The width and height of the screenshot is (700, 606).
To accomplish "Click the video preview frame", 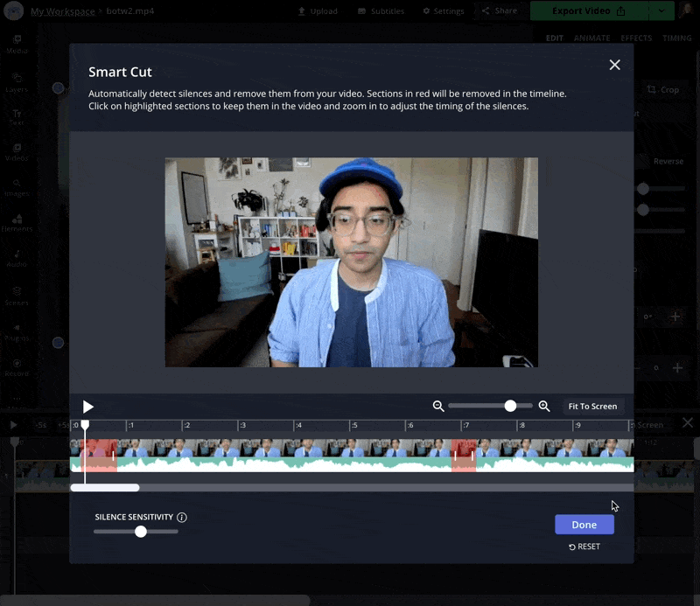I will [352, 262].
